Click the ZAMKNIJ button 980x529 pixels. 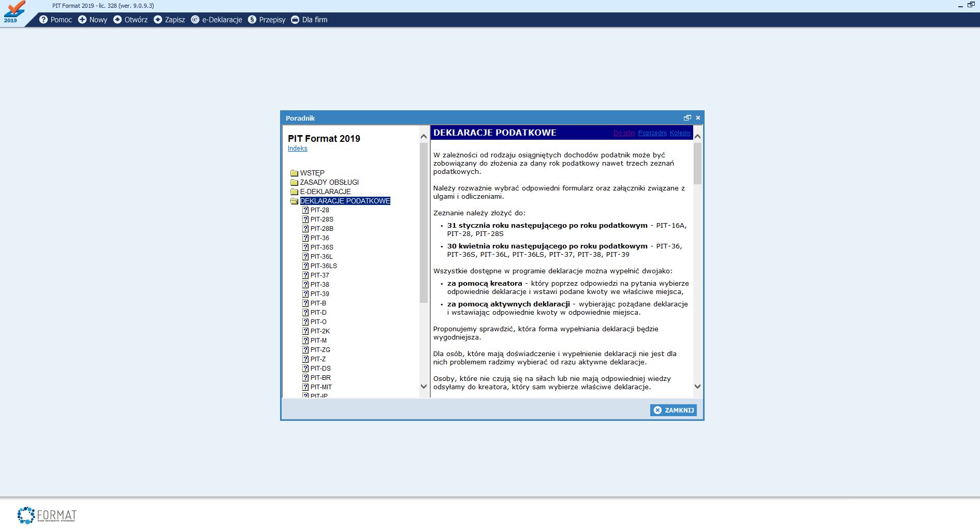point(673,410)
